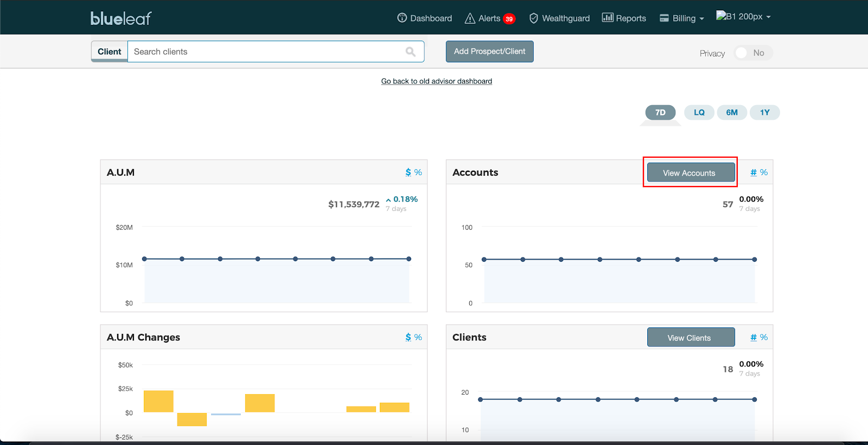
Task: Click the 0.00% value in Accounts card
Action: [x=751, y=199]
